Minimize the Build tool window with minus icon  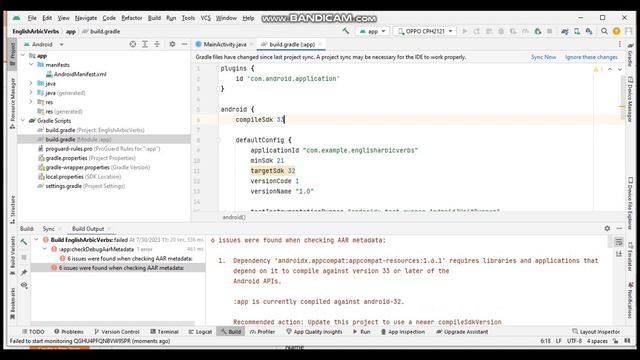point(619,228)
